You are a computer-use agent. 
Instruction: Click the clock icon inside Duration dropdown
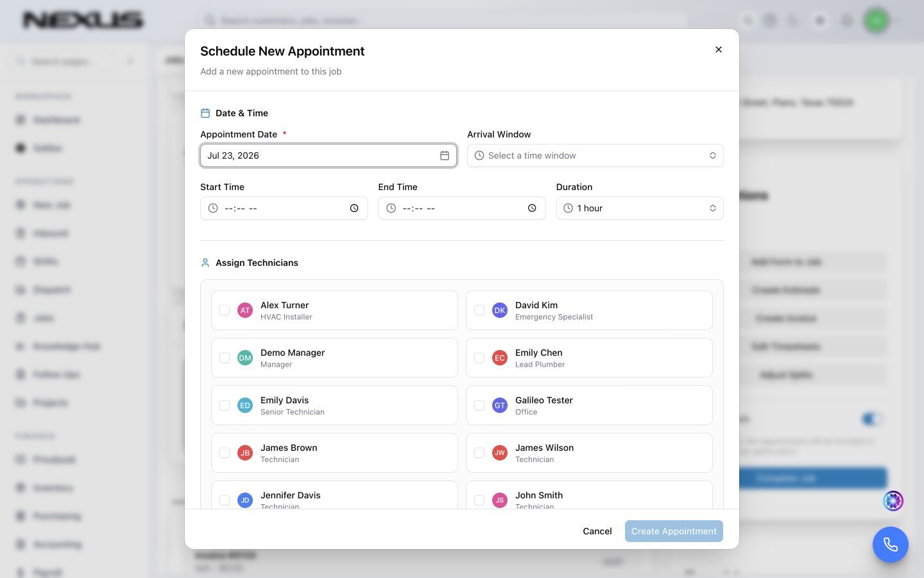click(x=568, y=208)
